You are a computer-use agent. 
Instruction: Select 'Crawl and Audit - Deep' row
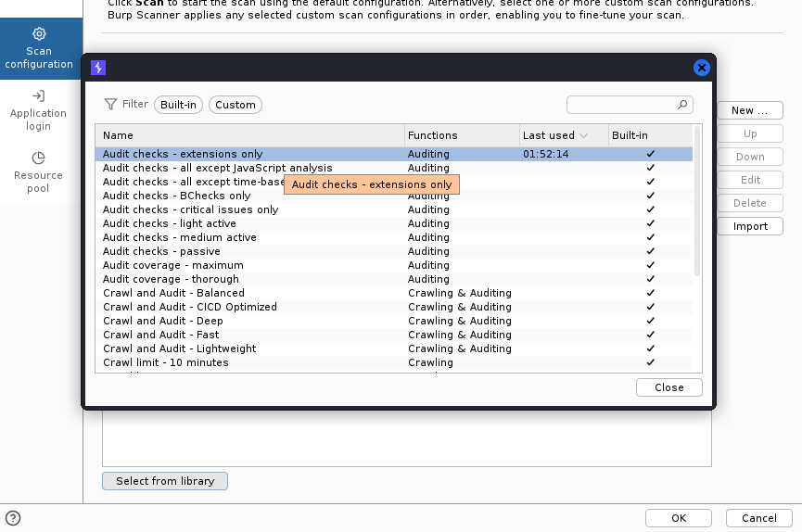tap(394, 321)
